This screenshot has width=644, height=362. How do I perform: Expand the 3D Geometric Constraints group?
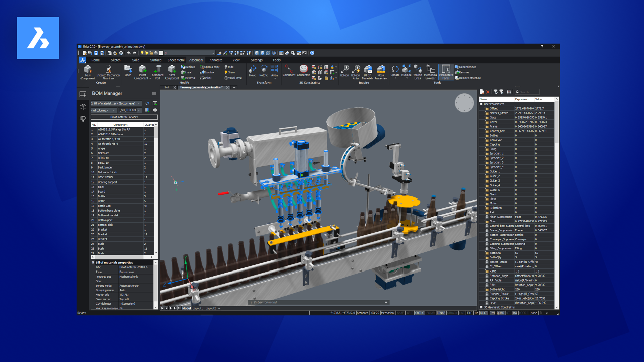[481, 307]
